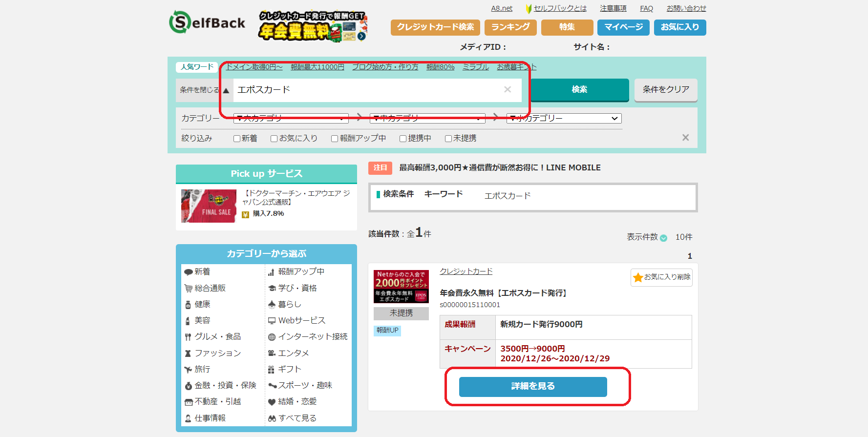Open the 注意事項 link
This screenshot has height=437, width=868.
point(613,8)
